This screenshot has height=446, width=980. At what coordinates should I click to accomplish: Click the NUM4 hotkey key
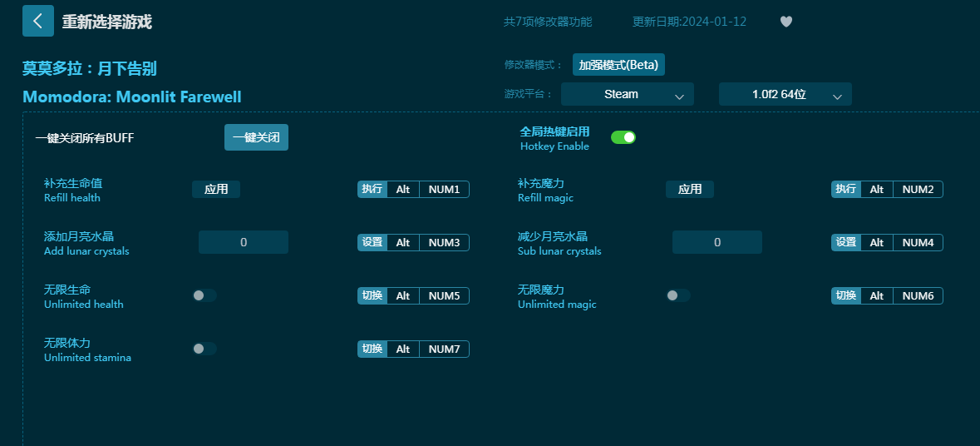pyautogui.click(x=918, y=242)
